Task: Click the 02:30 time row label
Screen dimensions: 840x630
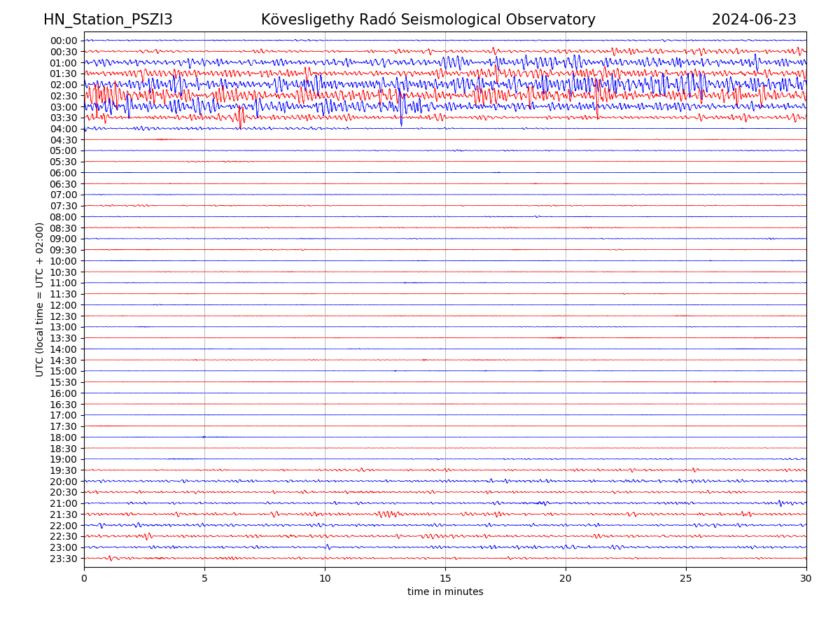Action: 64,96
